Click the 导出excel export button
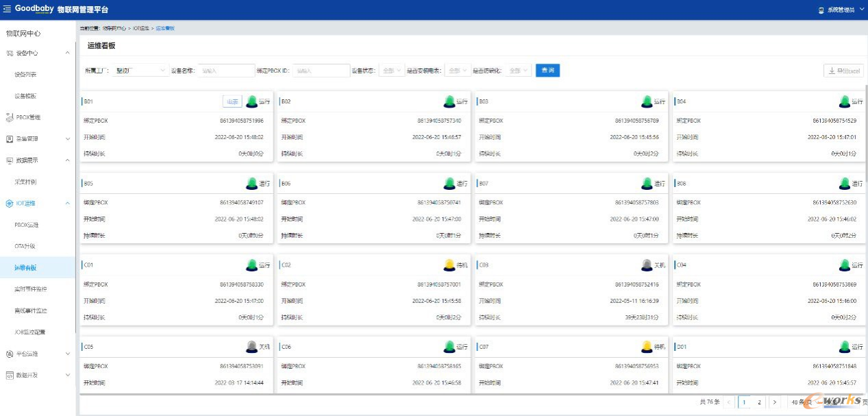The image size is (868, 416). 843,71
